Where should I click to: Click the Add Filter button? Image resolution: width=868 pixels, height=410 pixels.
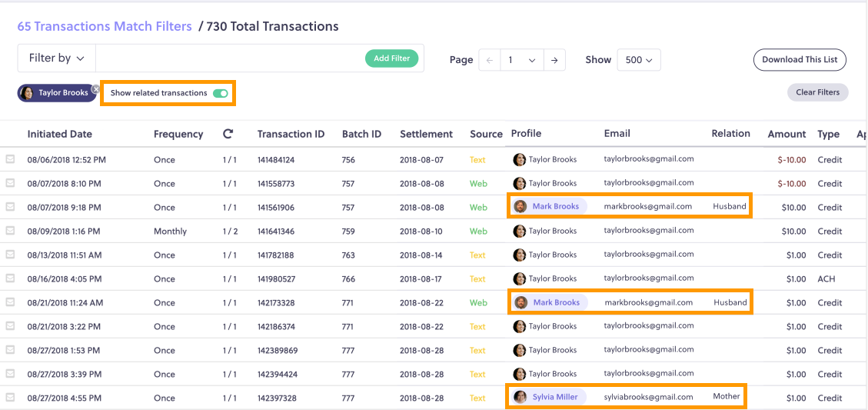[x=391, y=58]
